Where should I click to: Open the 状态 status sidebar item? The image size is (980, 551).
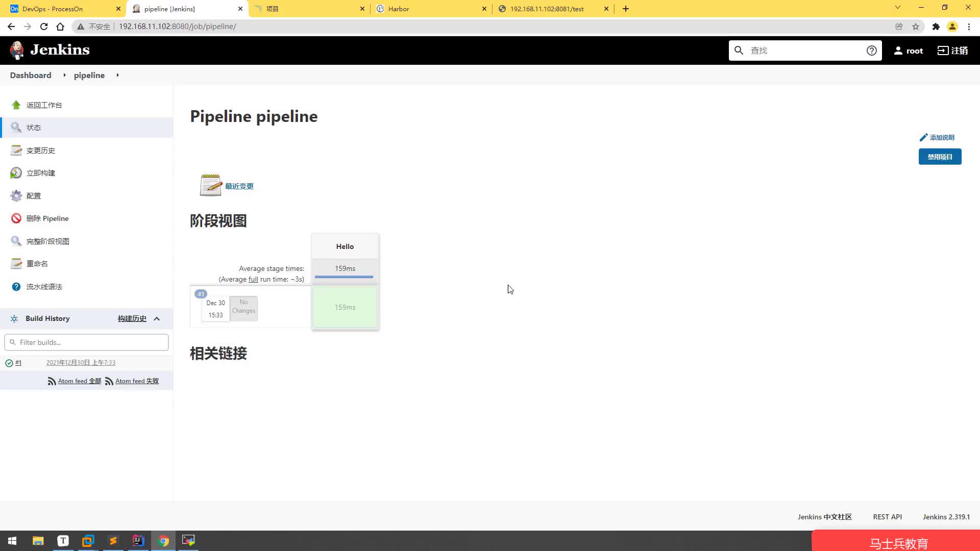pyautogui.click(x=87, y=128)
